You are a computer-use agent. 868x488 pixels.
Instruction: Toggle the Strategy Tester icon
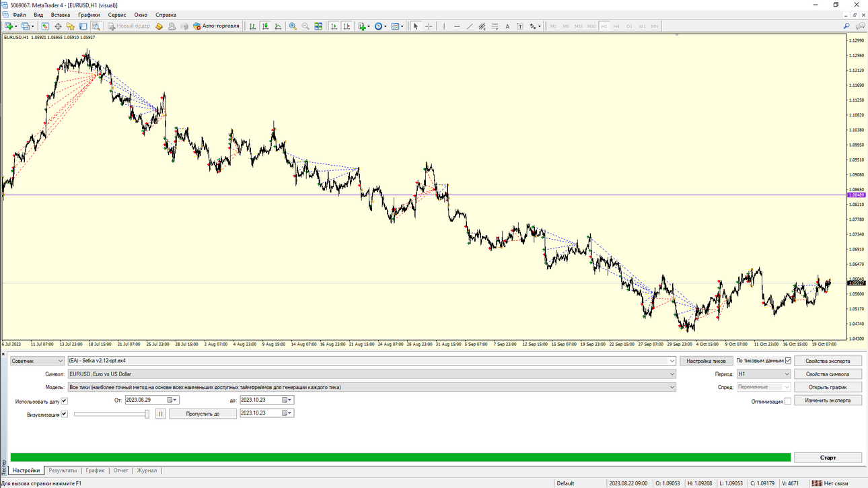tap(96, 26)
